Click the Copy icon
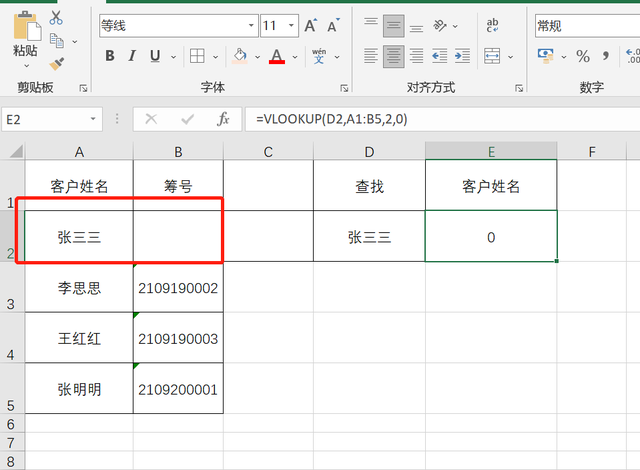Viewport: 640px width, 470px height. coord(57,41)
